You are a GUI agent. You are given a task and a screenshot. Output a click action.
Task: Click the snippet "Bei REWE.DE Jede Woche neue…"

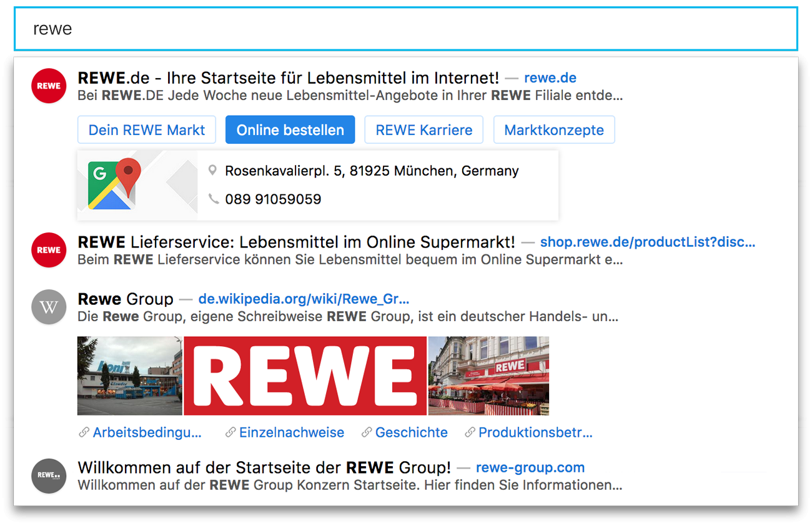click(350, 96)
